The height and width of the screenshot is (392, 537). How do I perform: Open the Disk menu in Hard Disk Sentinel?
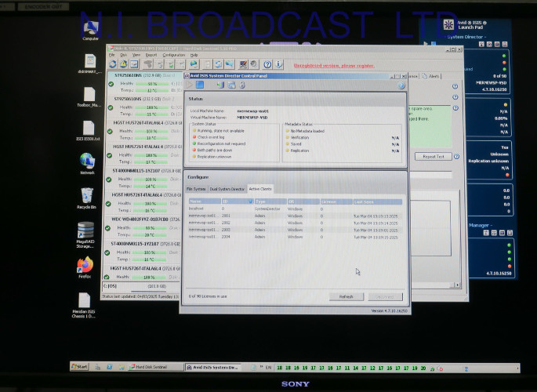click(x=123, y=55)
